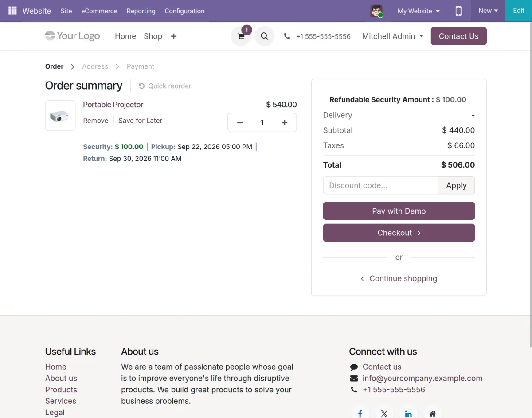Screen dimensions: 532x418
Task: Click the Contact Us button
Action: [459, 36]
